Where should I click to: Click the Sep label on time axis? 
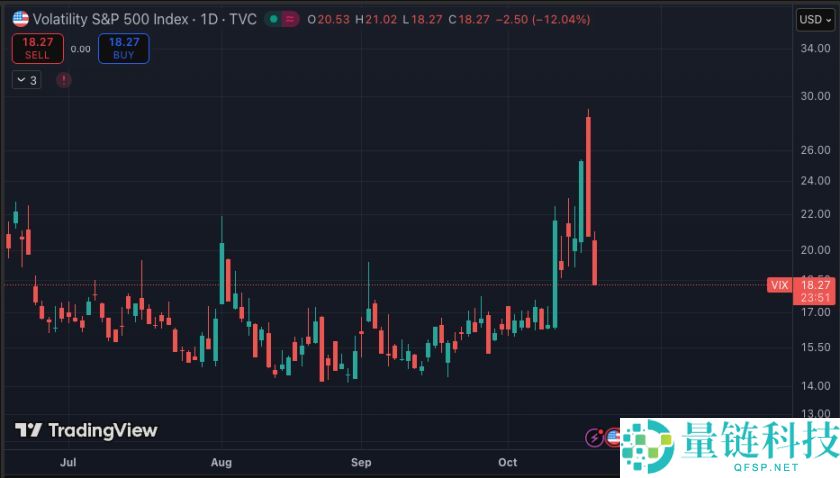click(361, 463)
